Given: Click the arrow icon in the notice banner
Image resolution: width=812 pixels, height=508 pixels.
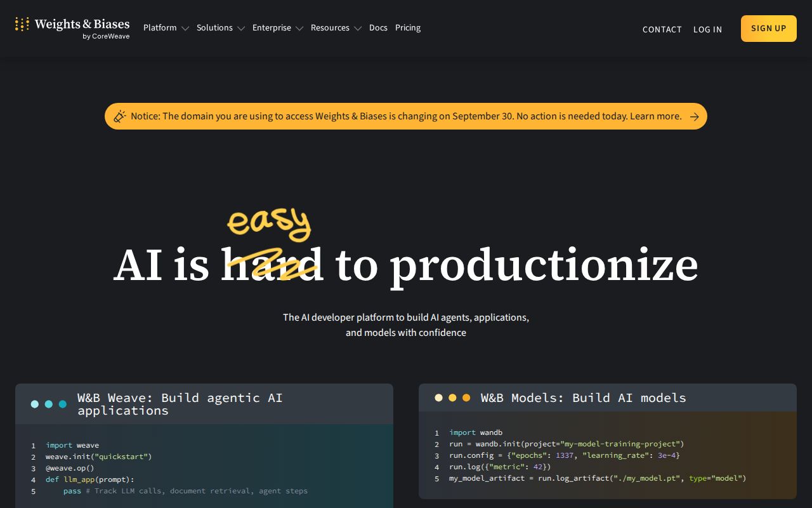Looking at the screenshot, I should pos(695,116).
